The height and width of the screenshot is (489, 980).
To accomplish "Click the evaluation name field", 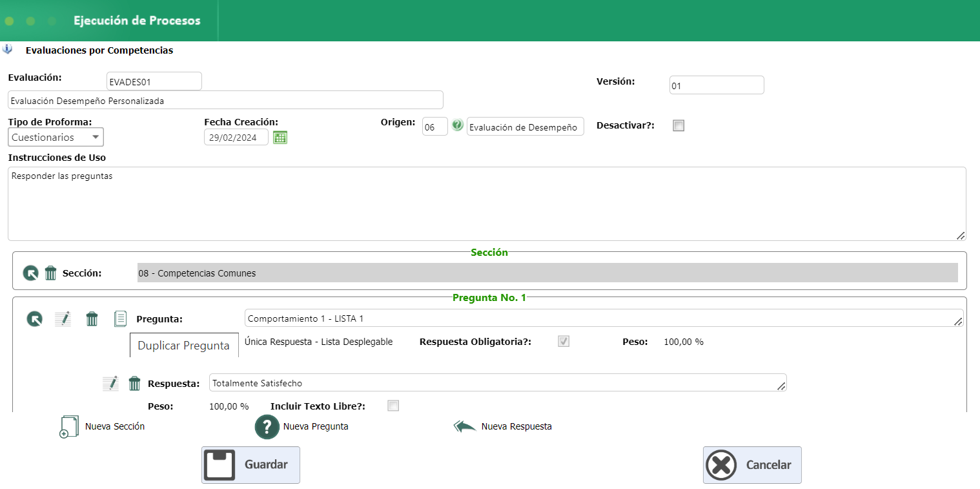I will click(x=226, y=100).
